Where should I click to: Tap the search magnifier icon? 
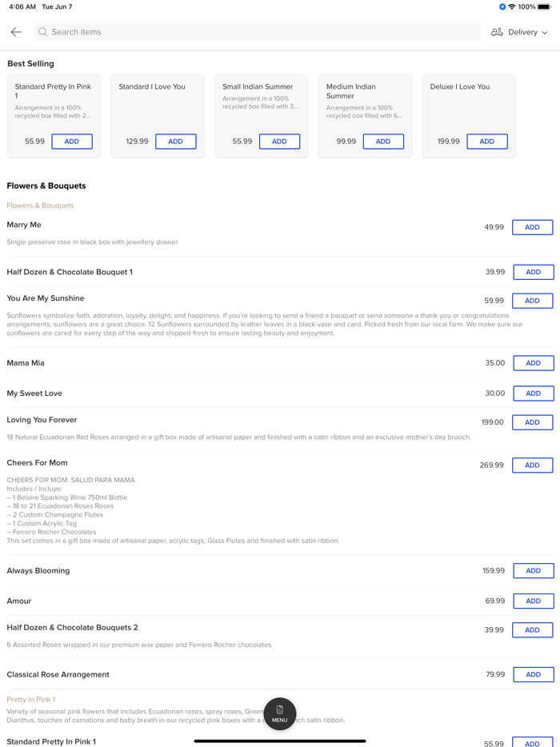click(x=43, y=32)
